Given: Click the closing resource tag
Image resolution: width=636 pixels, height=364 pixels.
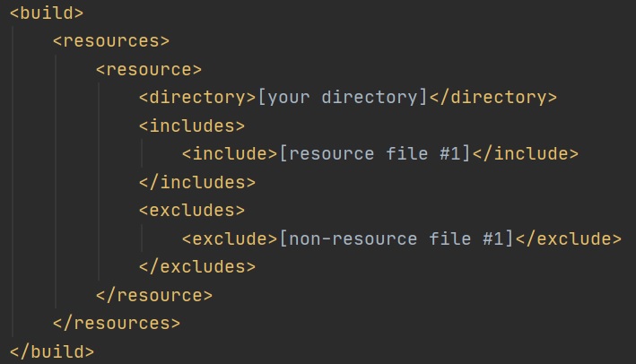Looking at the screenshot, I should click(154, 294).
